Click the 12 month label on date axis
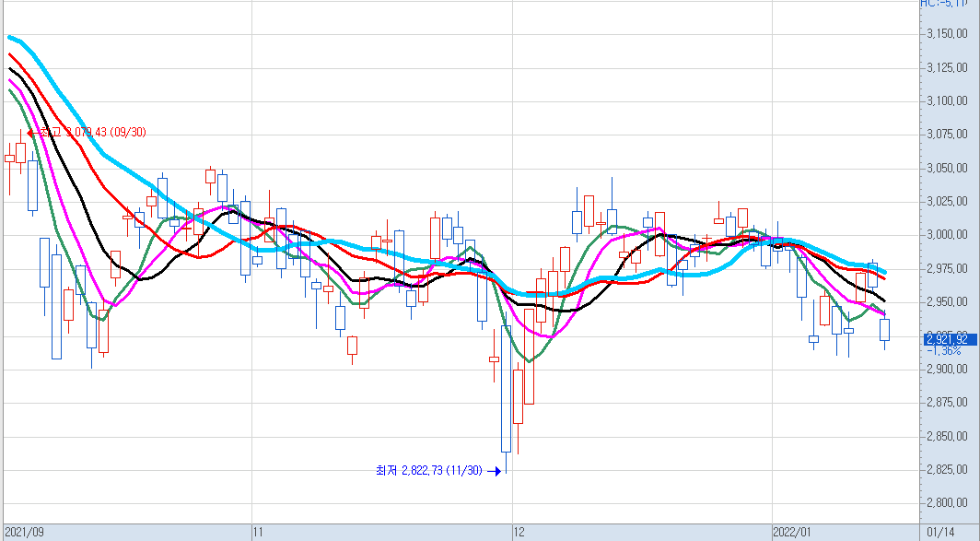 tap(519, 532)
